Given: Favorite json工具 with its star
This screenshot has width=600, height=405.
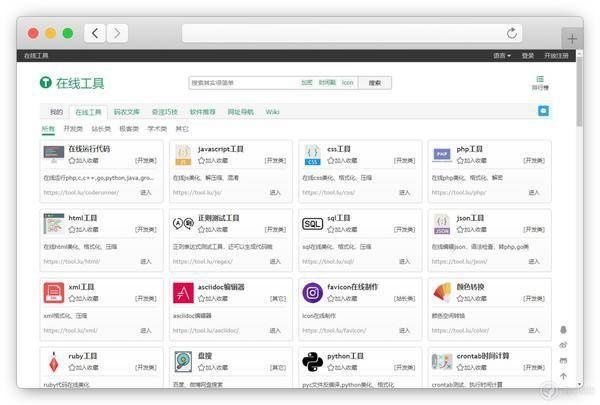Looking at the screenshot, I should coord(460,230).
